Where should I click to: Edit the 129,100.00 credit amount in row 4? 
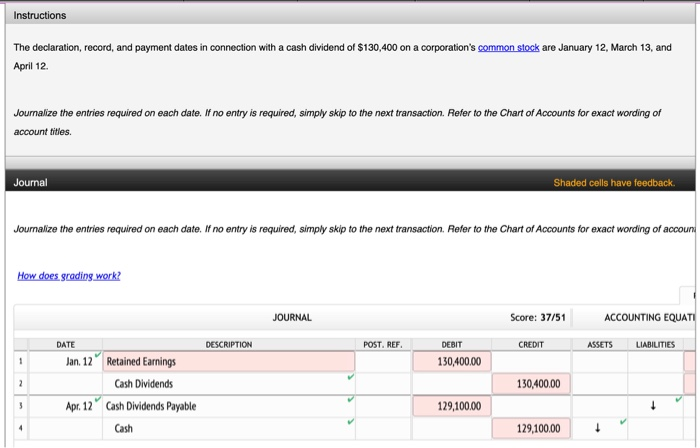[531, 428]
